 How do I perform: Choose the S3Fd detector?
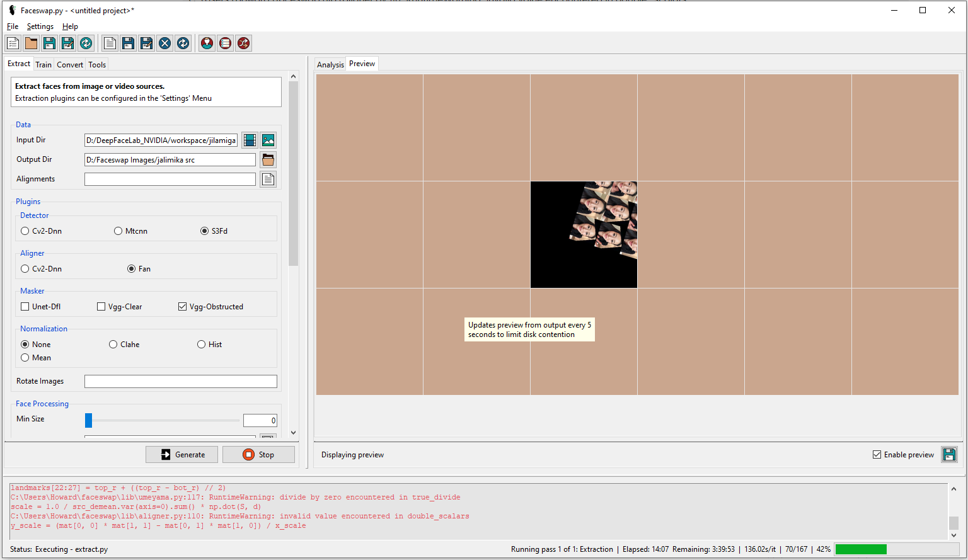(214, 231)
